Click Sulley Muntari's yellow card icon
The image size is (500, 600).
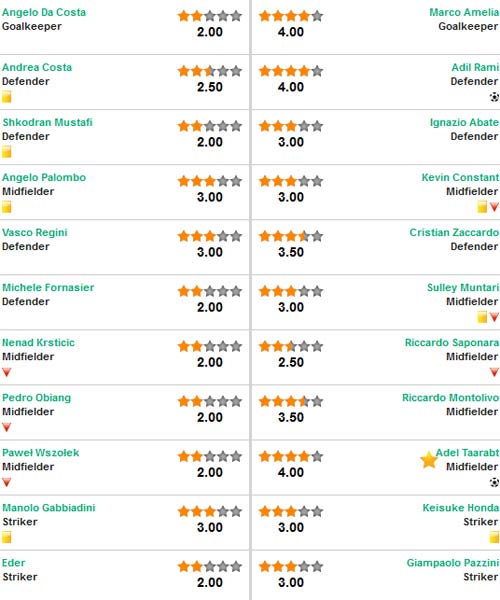tap(482, 317)
